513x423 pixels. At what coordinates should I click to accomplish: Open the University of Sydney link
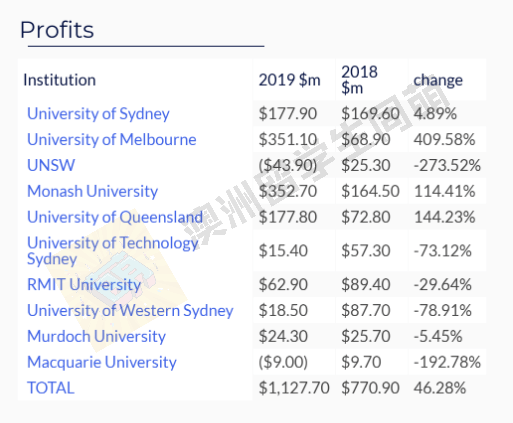98,114
